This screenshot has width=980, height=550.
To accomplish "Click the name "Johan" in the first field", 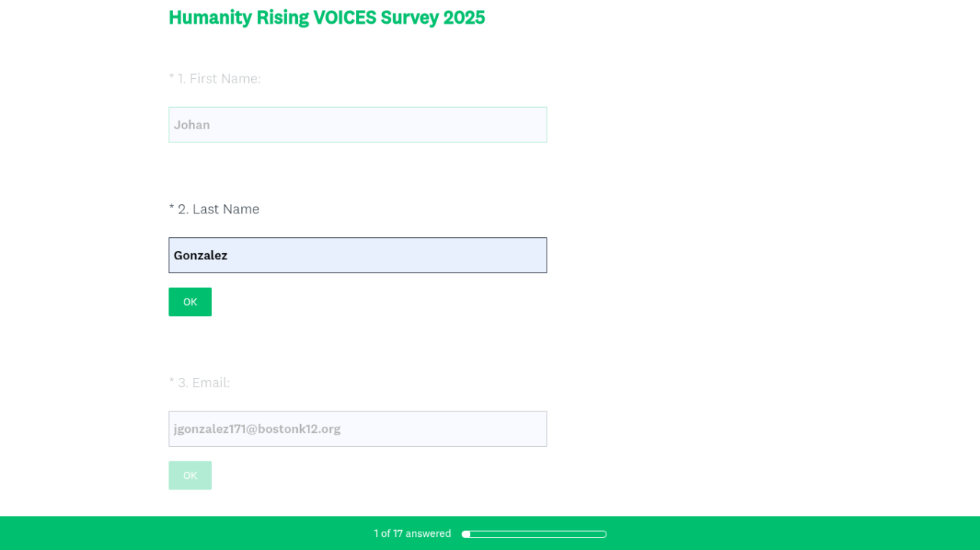I will (191, 125).
